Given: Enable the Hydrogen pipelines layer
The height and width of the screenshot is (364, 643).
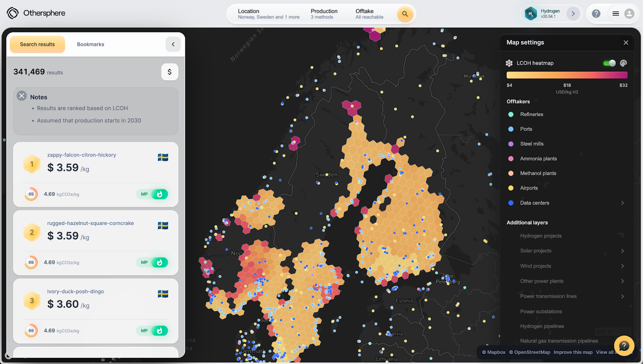Looking at the screenshot, I should pos(542,326).
